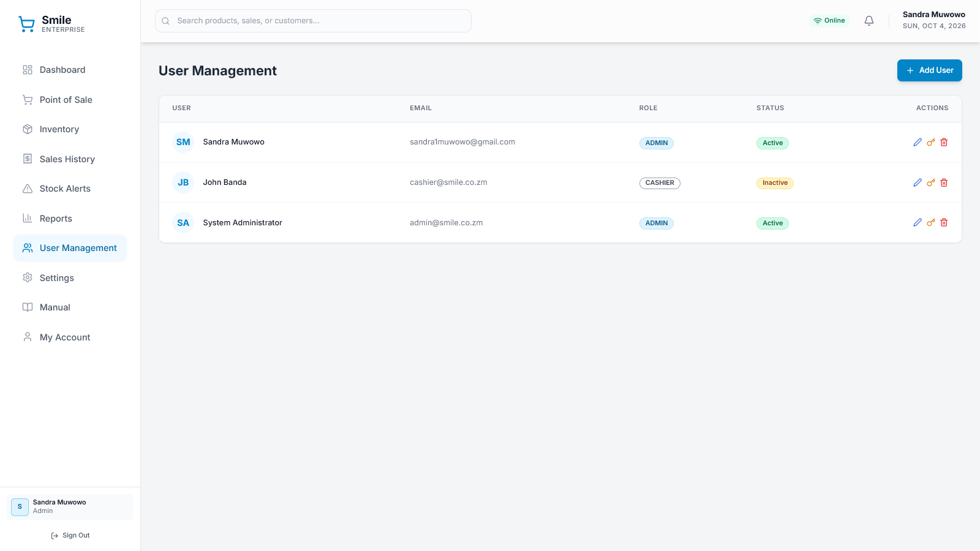Sign Out of the application
The image size is (980, 551).
click(x=70, y=535)
